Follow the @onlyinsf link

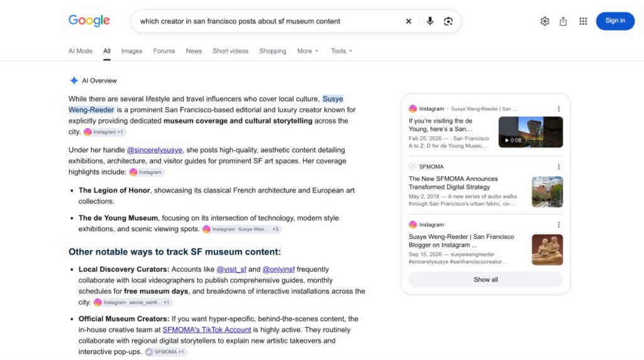279,270
